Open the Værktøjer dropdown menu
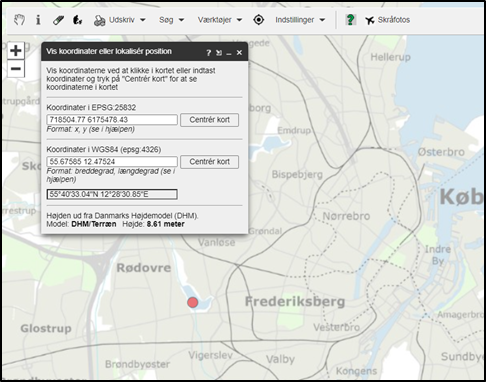 220,20
